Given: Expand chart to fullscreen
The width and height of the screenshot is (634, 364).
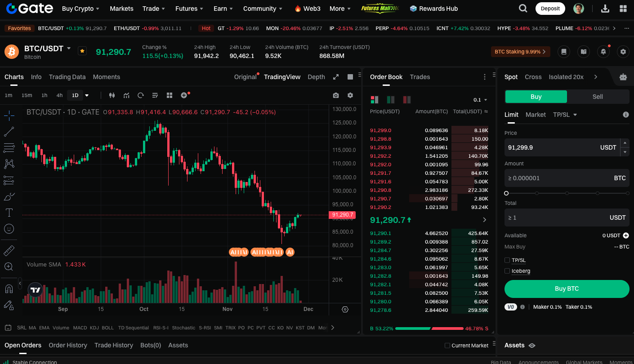Looking at the screenshot, I should coord(335,77).
